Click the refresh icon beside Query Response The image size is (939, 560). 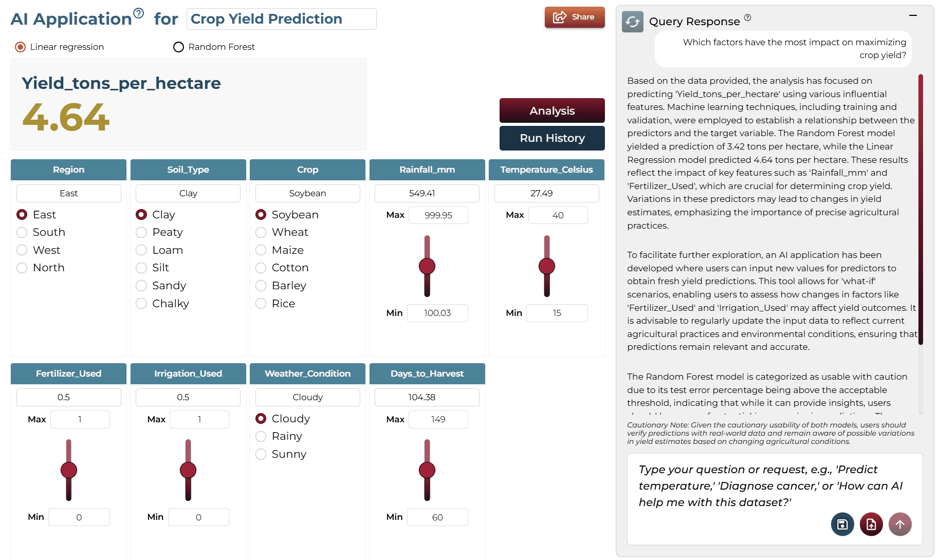633,22
